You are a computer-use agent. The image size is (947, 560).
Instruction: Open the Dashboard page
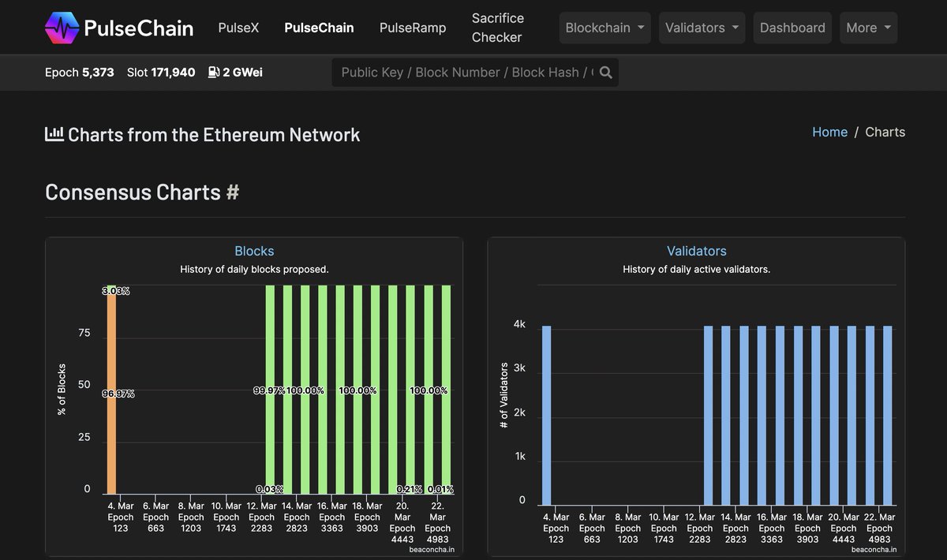click(792, 28)
